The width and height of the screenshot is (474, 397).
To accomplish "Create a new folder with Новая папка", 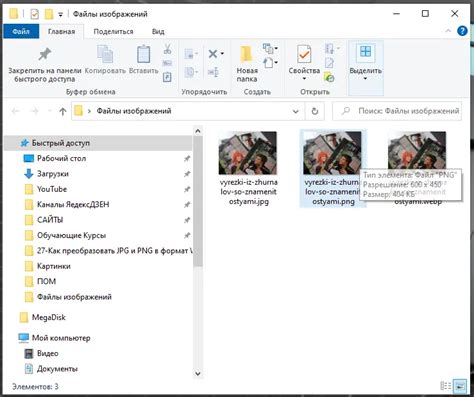I will point(247,64).
